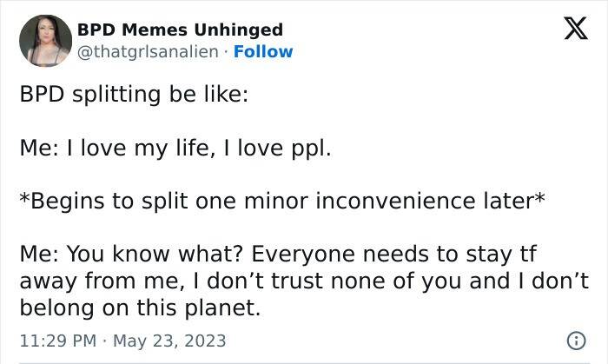The width and height of the screenshot is (608, 364).
Task: Click the BPD Memes Unhinged display name
Action: [180, 30]
